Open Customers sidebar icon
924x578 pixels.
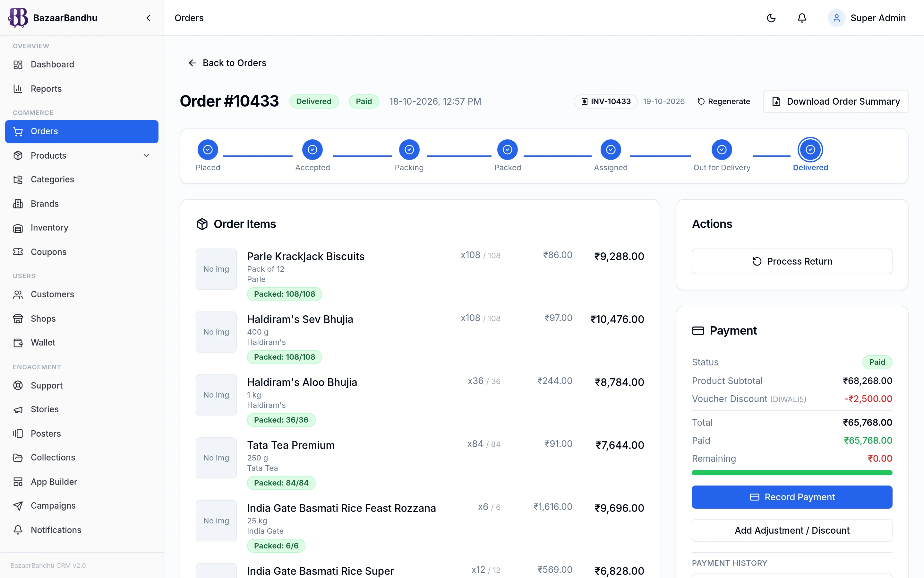point(18,294)
